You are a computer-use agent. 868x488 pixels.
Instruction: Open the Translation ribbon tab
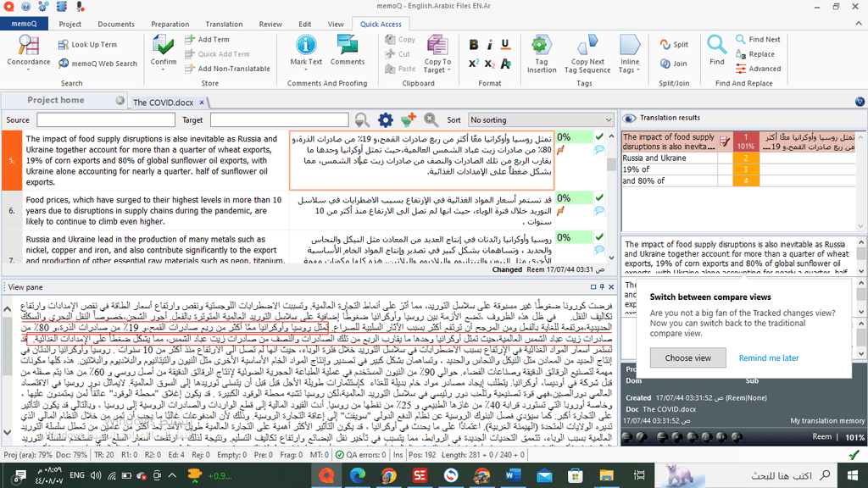tap(224, 24)
